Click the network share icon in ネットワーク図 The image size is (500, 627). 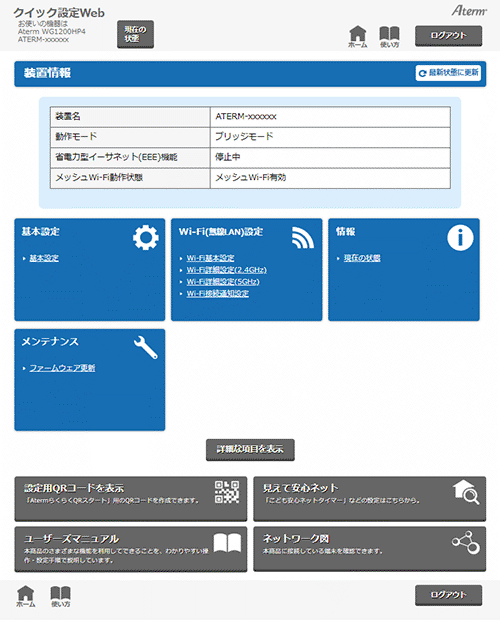(x=466, y=543)
